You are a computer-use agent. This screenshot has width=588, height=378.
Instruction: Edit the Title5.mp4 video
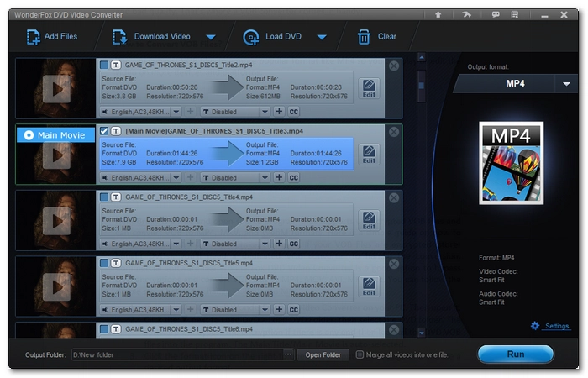369,286
